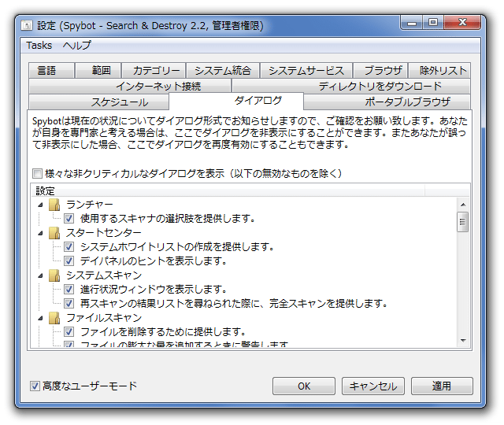Collapse the ランチャー tree node
Viewport: 504px width, 425px height.
click(40, 205)
